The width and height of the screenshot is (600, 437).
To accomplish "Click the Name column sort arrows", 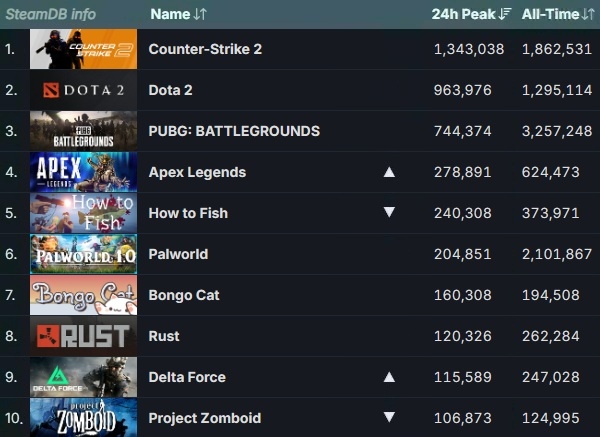I will tap(200, 14).
